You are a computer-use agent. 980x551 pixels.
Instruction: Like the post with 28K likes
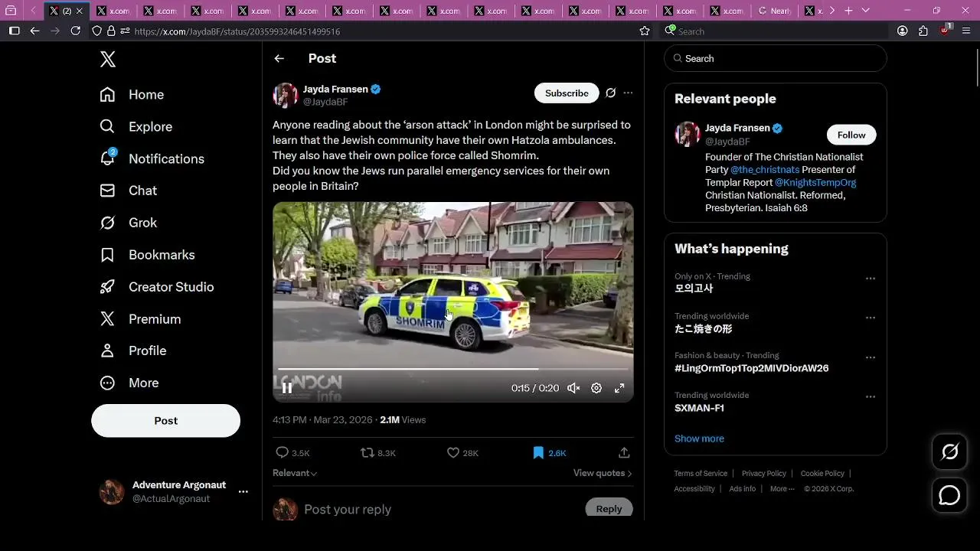(462, 453)
